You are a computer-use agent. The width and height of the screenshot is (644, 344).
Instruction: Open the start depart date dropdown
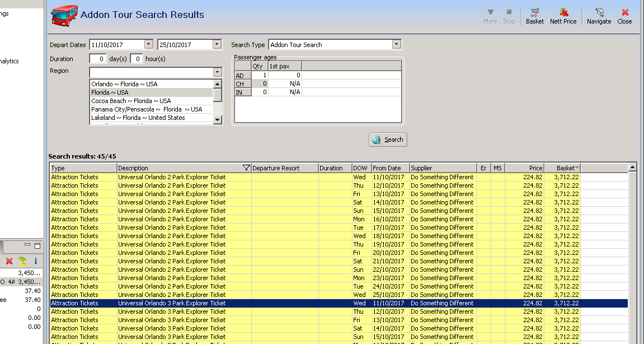point(148,45)
